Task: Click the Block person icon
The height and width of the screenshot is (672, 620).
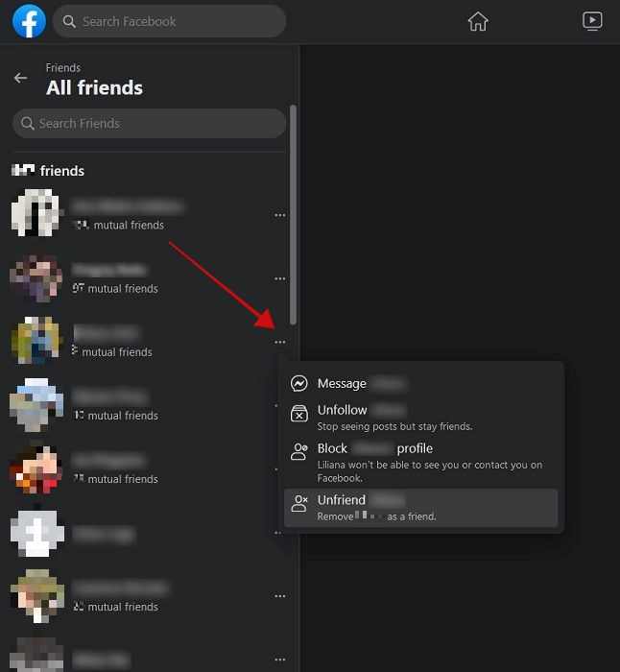Action: pyautogui.click(x=299, y=452)
